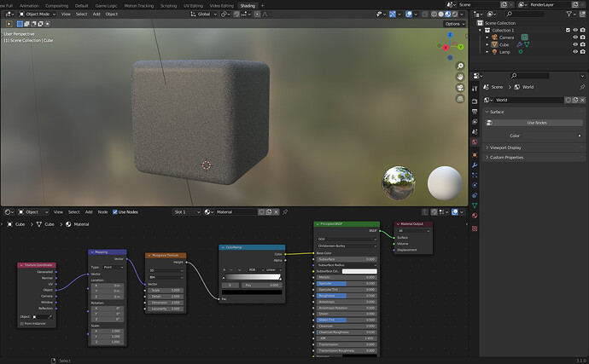The height and width of the screenshot is (364, 589).
Task: Switch to the Compositing workspace tab
Action: click(x=56, y=6)
